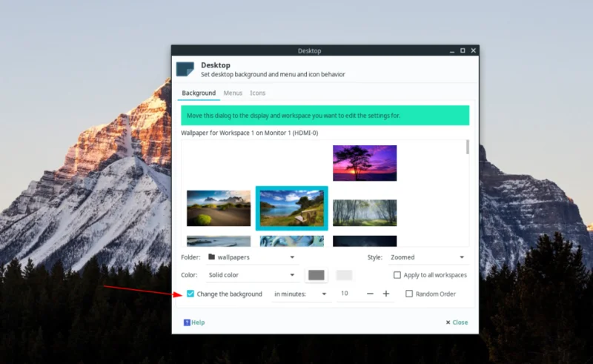This screenshot has width=593, height=364.
Task: Enable Apply to all workspaces
Action: coord(397,275)
